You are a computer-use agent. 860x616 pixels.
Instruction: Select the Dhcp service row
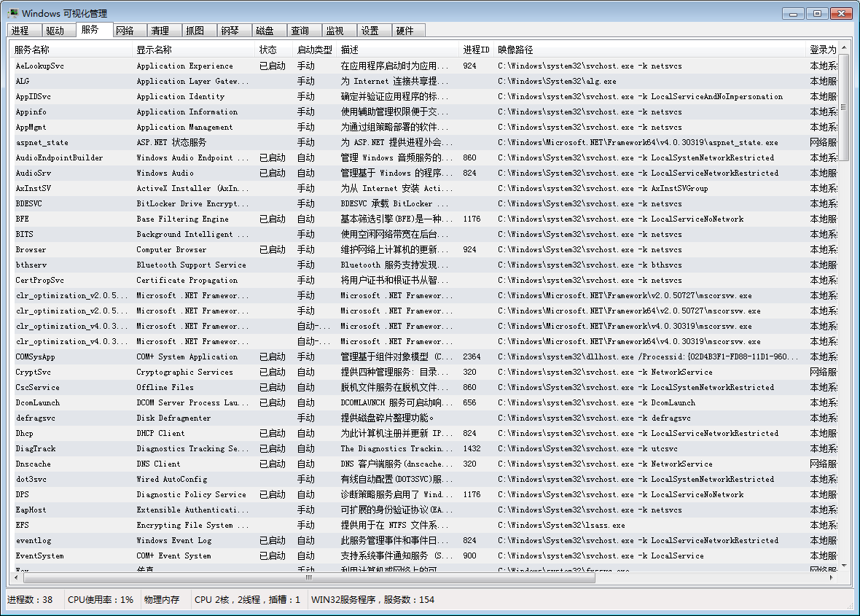[25, 434]
